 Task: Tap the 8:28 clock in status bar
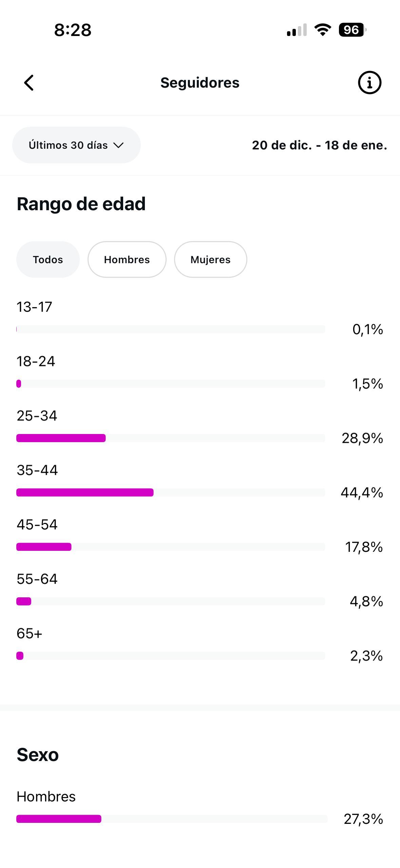(73, 30)
